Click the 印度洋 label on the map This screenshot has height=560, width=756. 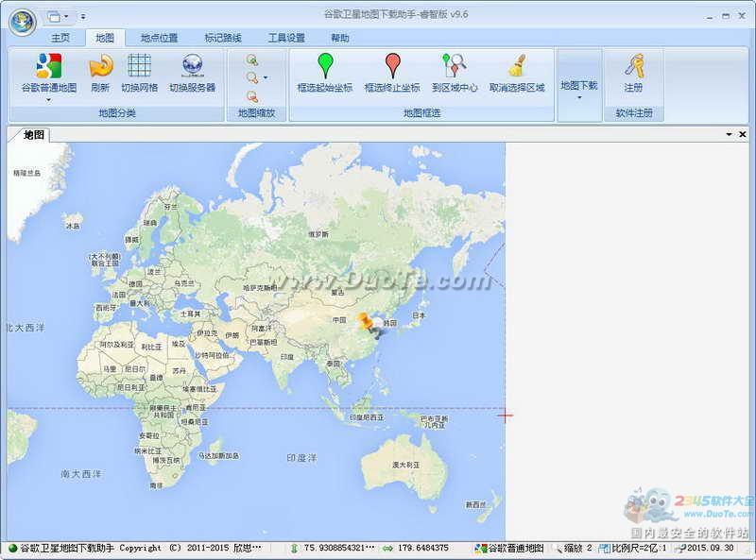(301, 458)
